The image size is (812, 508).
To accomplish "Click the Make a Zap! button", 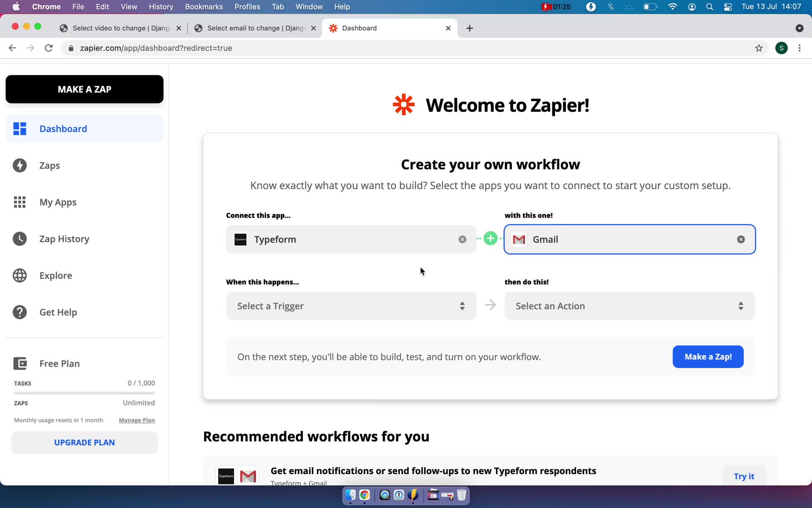I will [x=708, y=356].
